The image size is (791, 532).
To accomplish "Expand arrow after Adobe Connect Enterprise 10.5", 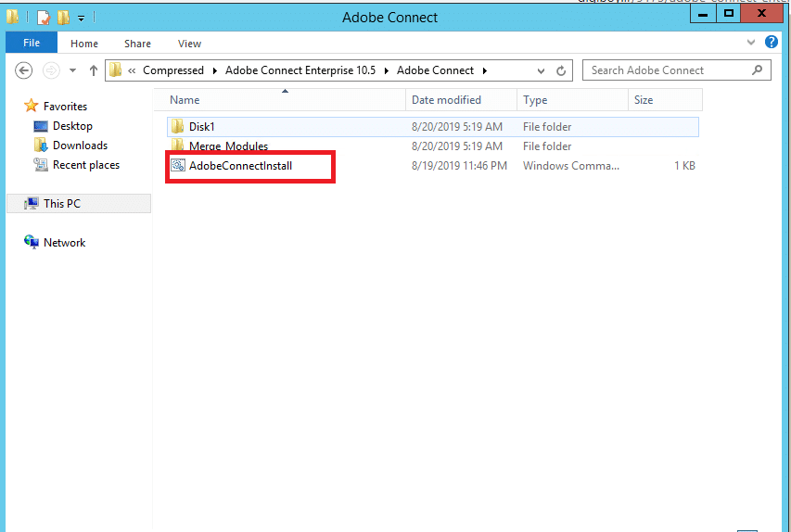I will pos(387,70).
